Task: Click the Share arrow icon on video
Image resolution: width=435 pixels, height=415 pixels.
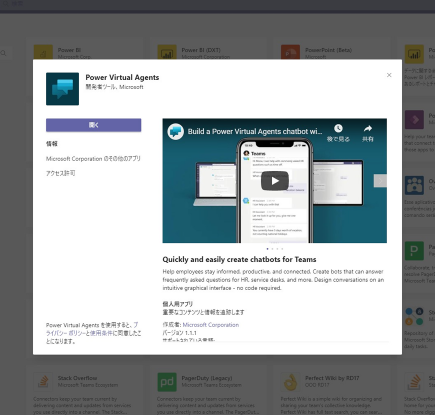Action: click(x=368, y=128)
